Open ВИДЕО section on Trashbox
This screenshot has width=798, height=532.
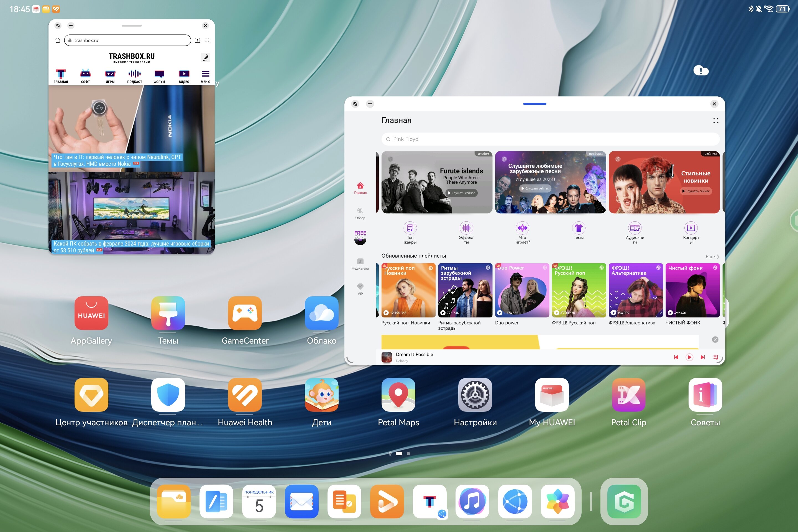coord(184,76)
